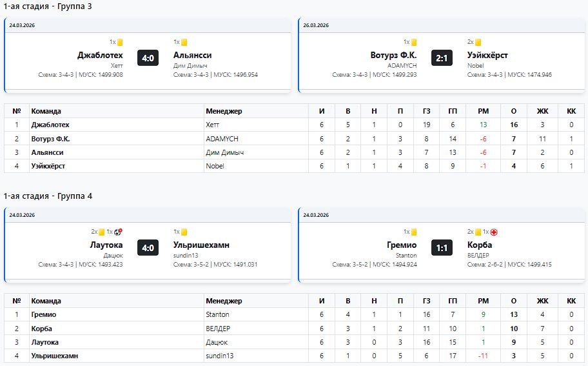Click the Менеджер column header in Group 4

pyautogui.click(x=224, y=301)
